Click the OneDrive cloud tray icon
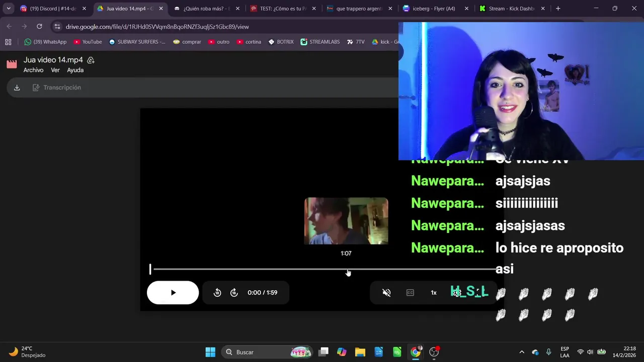644x362 pixels. coord(535,352)
